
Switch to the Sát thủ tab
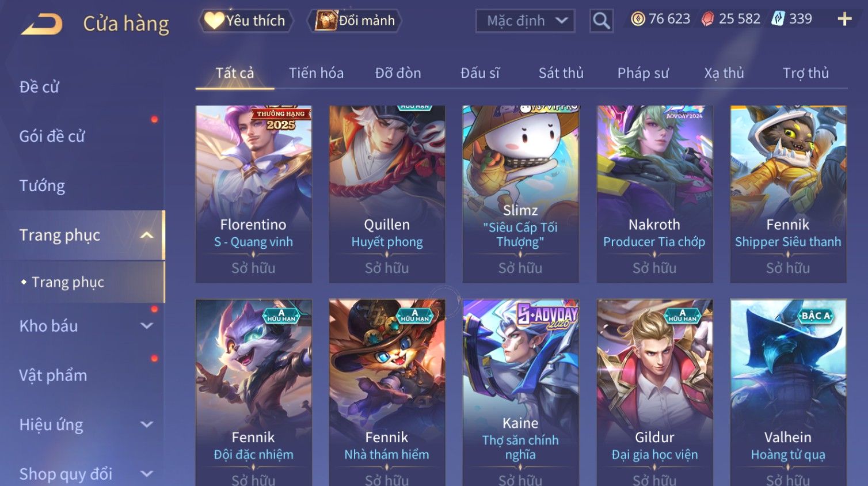561,73
